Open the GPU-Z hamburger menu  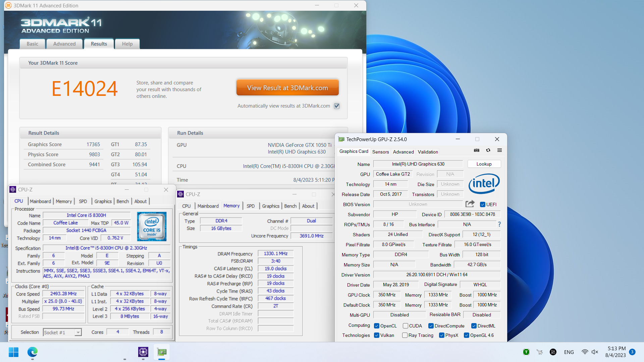pyautogui.click(x=499, y=150)
